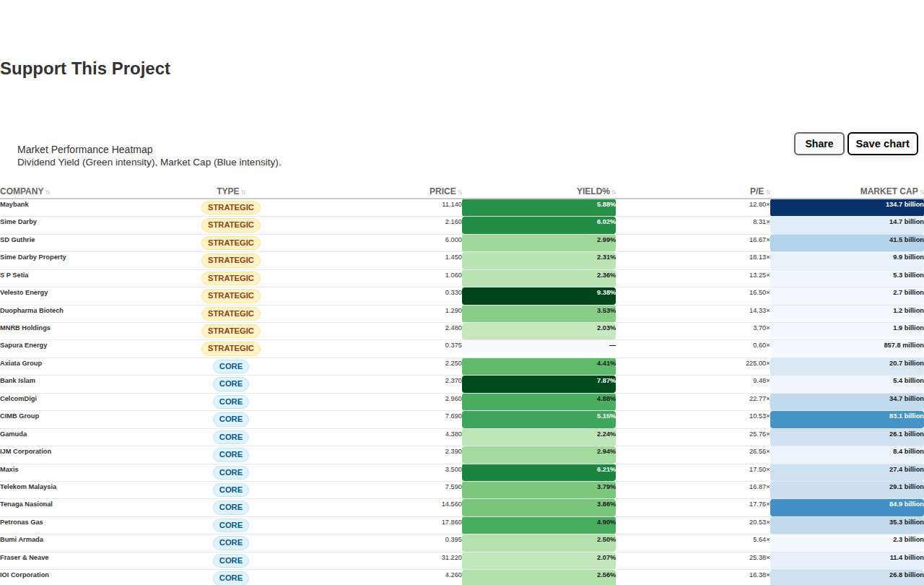Click the STRATEGIC badge in Velesto Energy row
924x585 pixels.
(x=231, y=295)
